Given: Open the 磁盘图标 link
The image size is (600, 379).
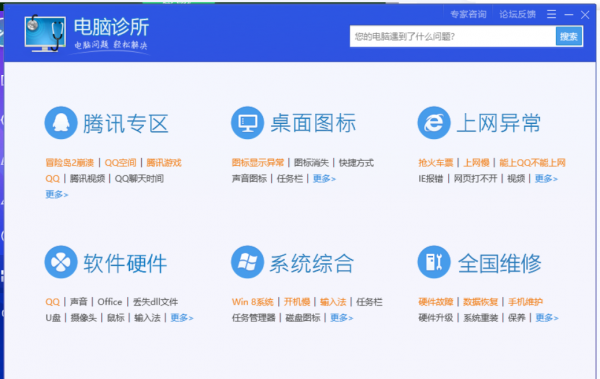Looking at the screenshot, I should [303, 318].
